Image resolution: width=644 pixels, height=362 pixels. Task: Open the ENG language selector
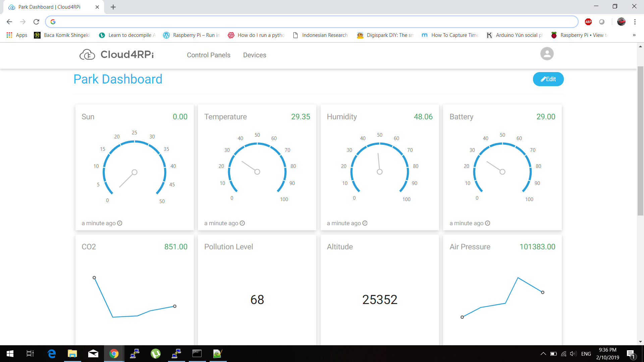click(586, 354)
